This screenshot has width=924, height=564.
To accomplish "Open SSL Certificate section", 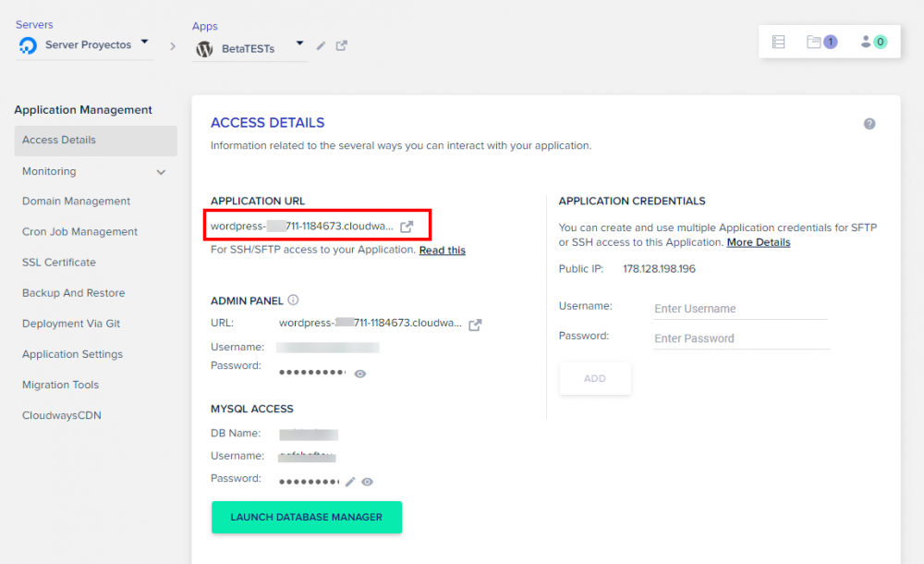I will click(59, 263).
